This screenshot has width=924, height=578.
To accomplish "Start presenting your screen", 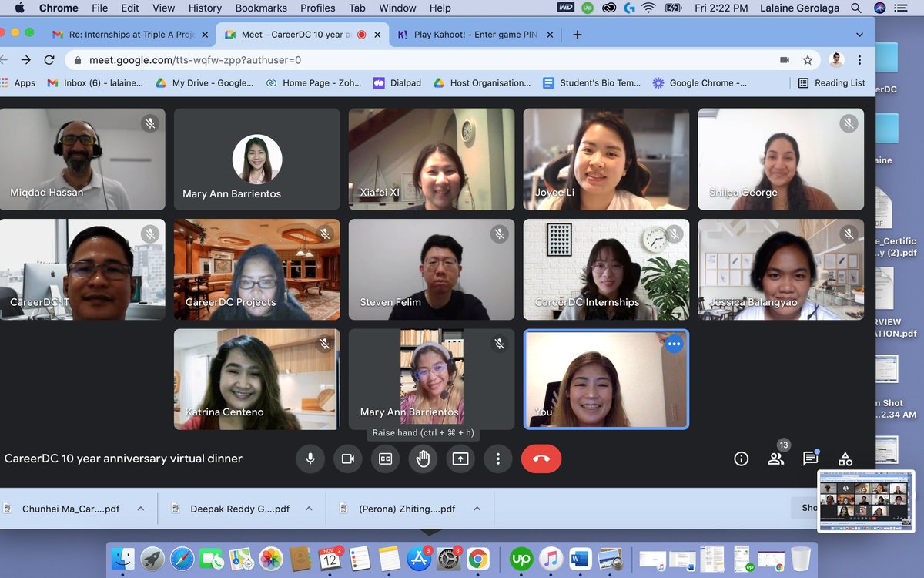I will [460, 459].
